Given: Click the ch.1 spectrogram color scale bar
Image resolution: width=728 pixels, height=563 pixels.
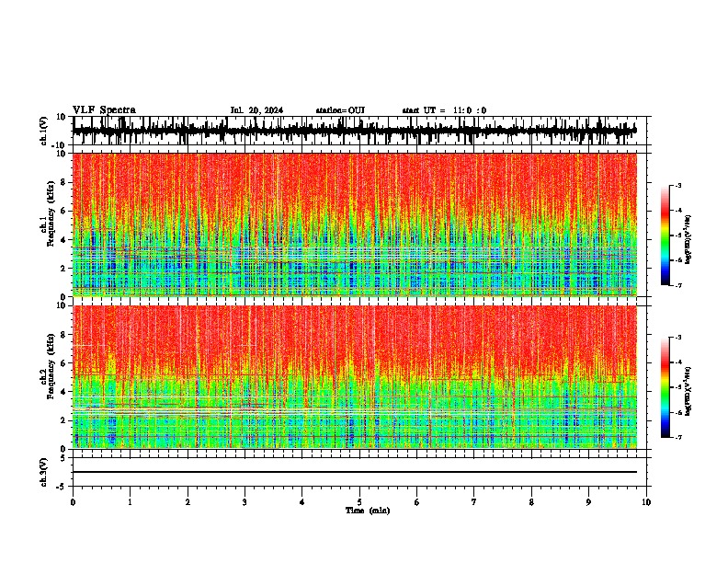Looking at the screenshot, I should point(665,235).
